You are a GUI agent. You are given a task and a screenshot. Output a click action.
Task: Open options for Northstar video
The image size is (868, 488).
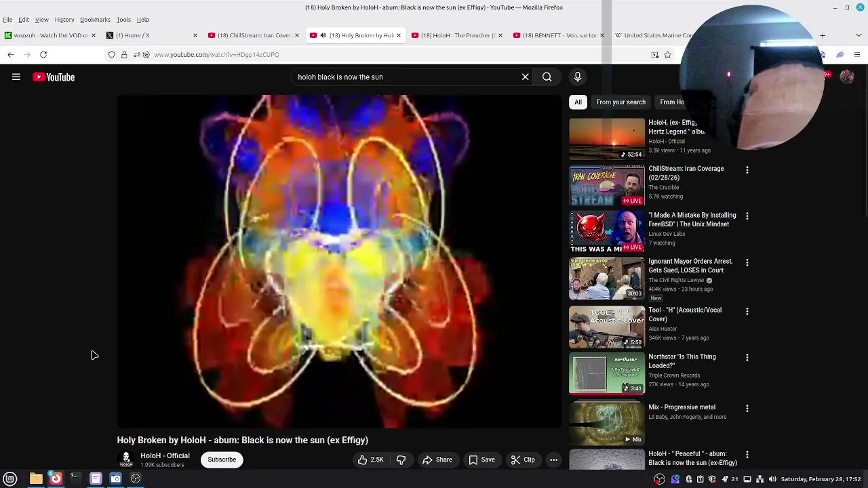tap(747, 358)
